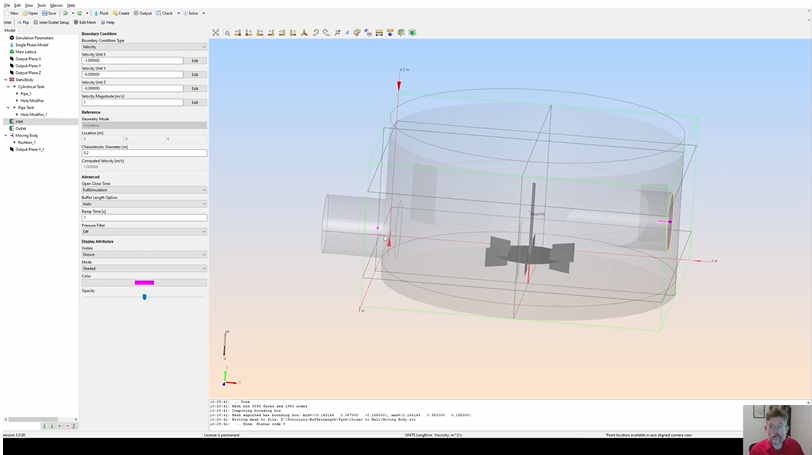Open the Visible dropdown under Display Attributes

[144, 254]
